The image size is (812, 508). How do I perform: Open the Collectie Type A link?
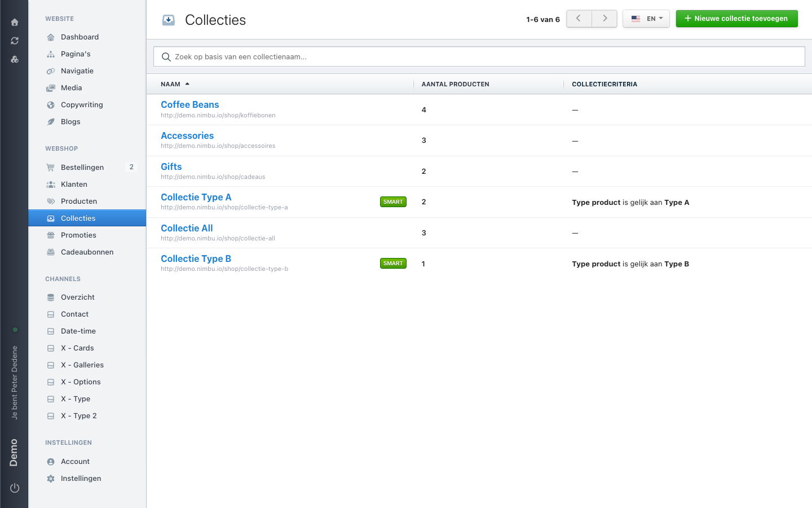[x=196, y=197]
